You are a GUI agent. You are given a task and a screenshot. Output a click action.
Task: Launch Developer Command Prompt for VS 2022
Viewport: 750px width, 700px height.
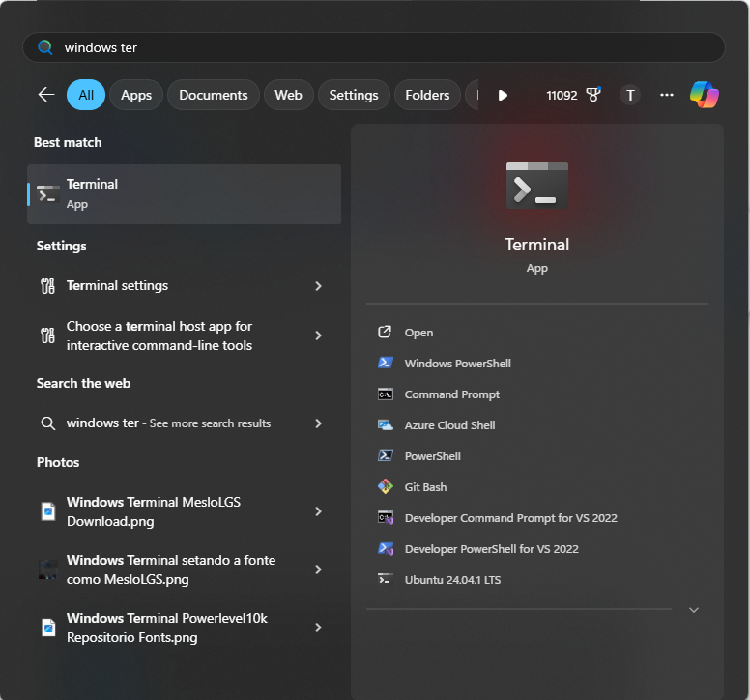point(537,518)
